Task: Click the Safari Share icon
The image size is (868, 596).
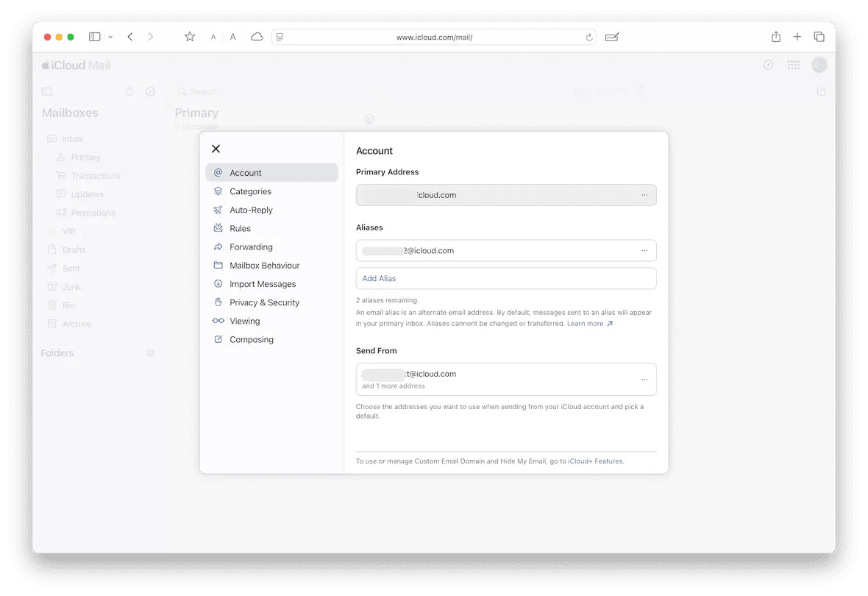Action: 776,37
